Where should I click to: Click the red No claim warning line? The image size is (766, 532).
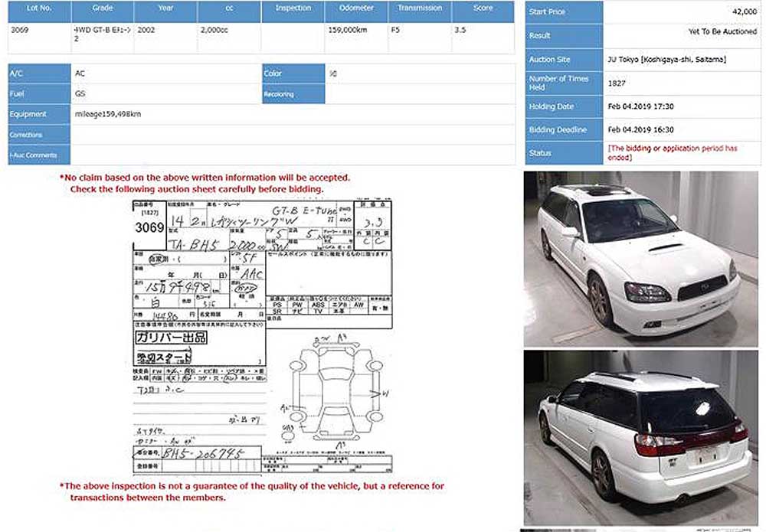(x=205, y=178)
